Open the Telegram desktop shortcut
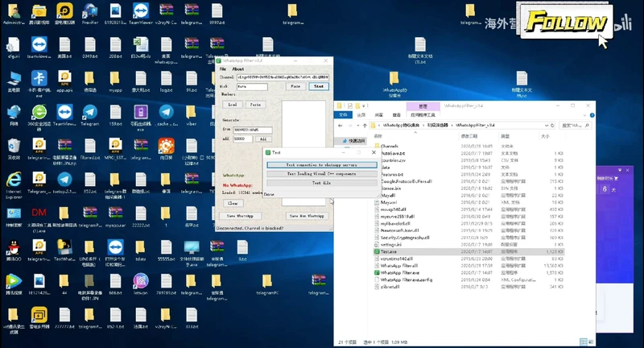 coord(90,115)
